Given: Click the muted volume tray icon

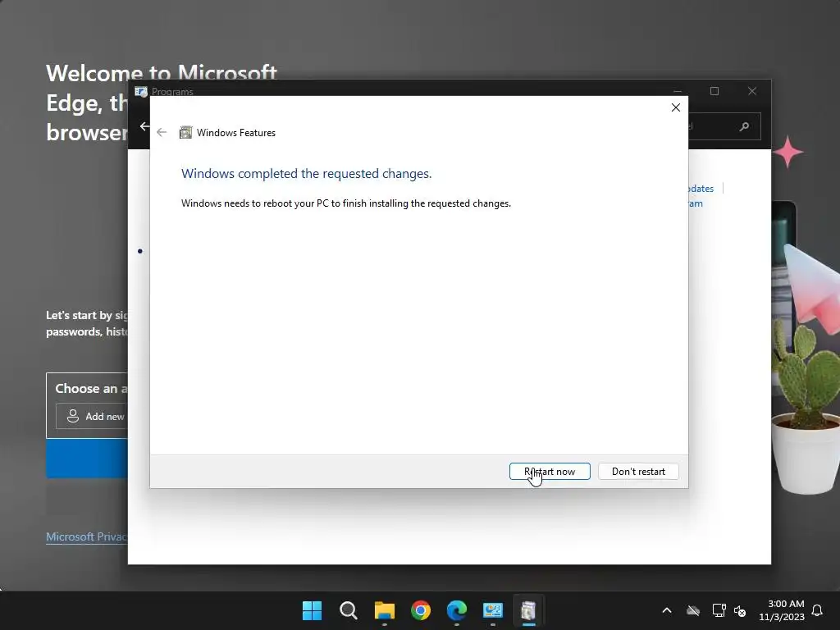Looking at the screenshot, I should 740,610.
